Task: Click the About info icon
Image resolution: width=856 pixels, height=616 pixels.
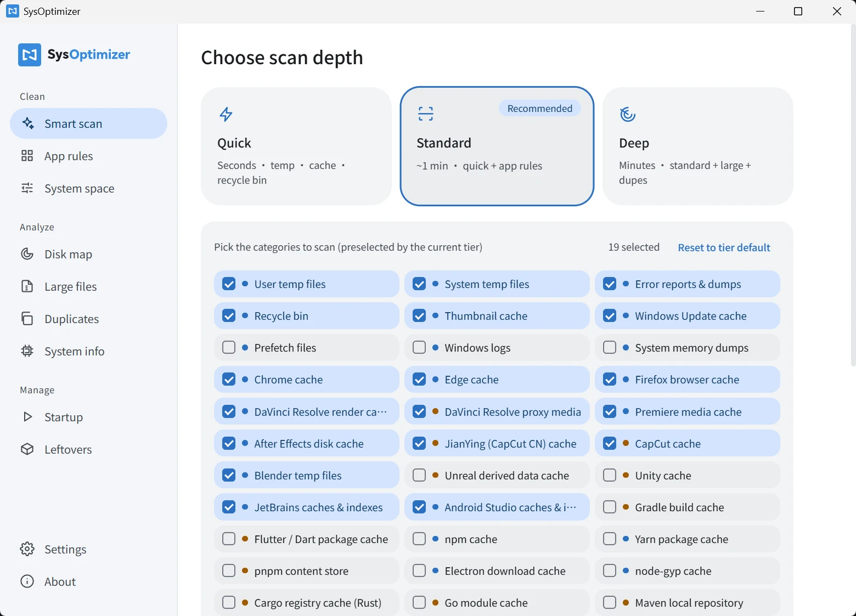Action: (27, 581)
